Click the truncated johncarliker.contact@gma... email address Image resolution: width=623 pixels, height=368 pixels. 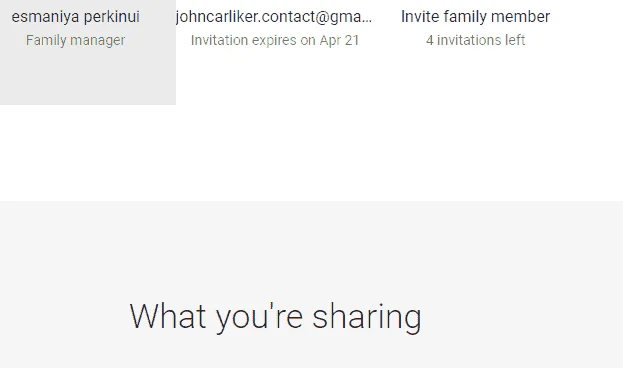tap(274, 17)
